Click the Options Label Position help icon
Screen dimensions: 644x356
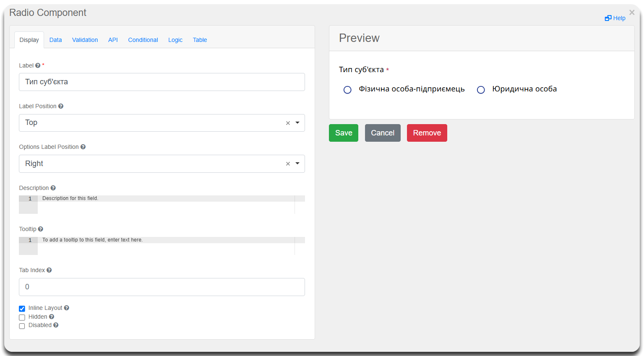(83, 147)
